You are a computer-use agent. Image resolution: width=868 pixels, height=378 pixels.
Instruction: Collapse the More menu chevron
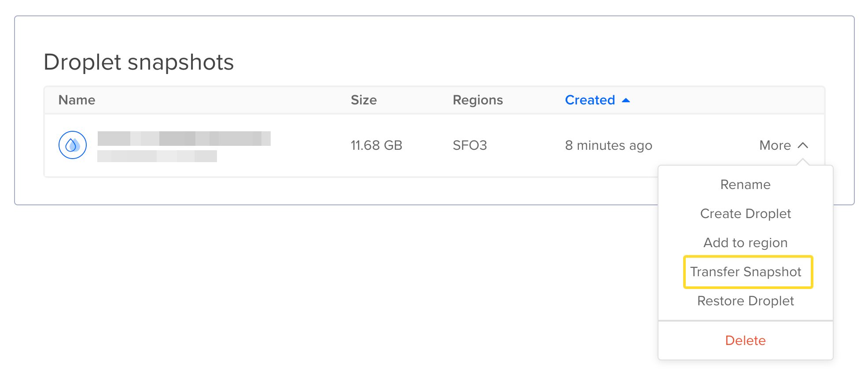[x=803, y=145]
